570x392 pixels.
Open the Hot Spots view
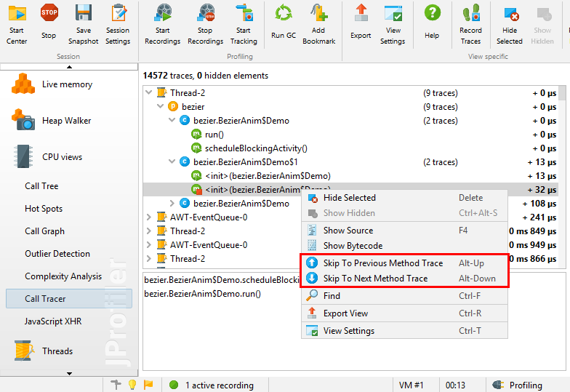[x=44, y=208]
